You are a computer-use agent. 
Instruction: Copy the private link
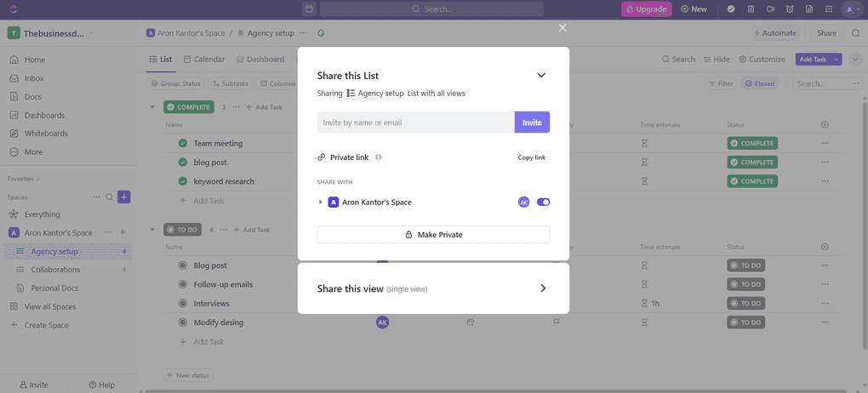pyautogui.click(x=531, y=157)
